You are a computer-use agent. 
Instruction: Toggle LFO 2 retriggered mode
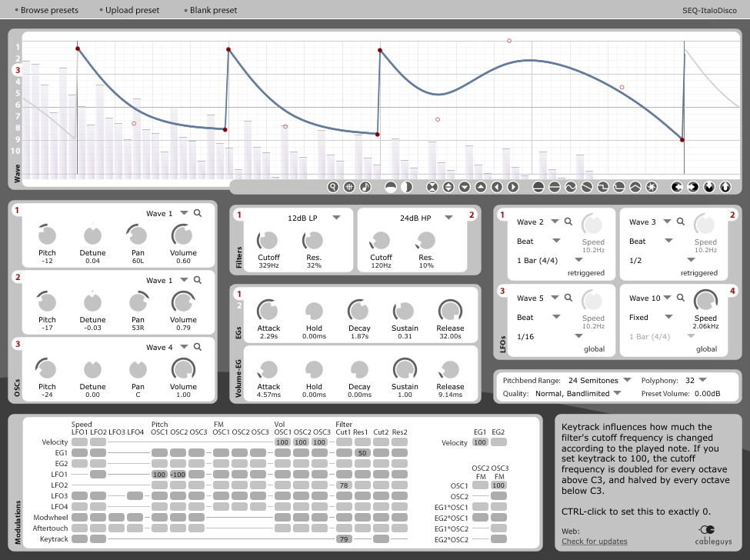coord(698,272)
